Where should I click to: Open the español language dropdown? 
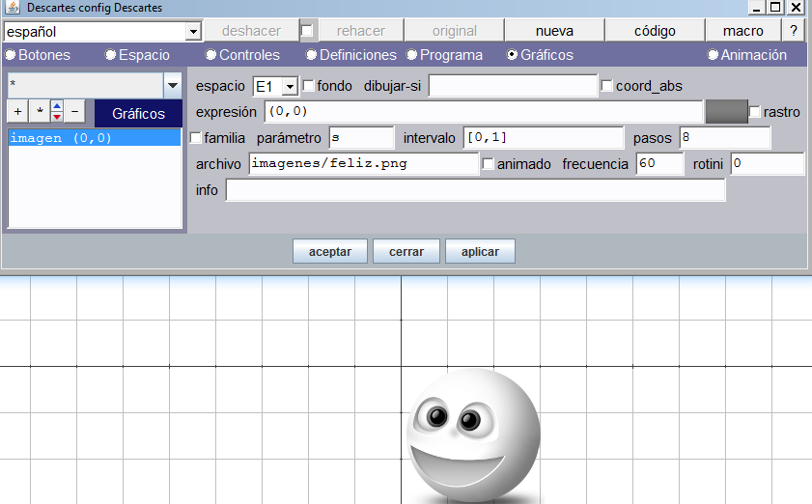pyautogui.click(x=192, y=32)
